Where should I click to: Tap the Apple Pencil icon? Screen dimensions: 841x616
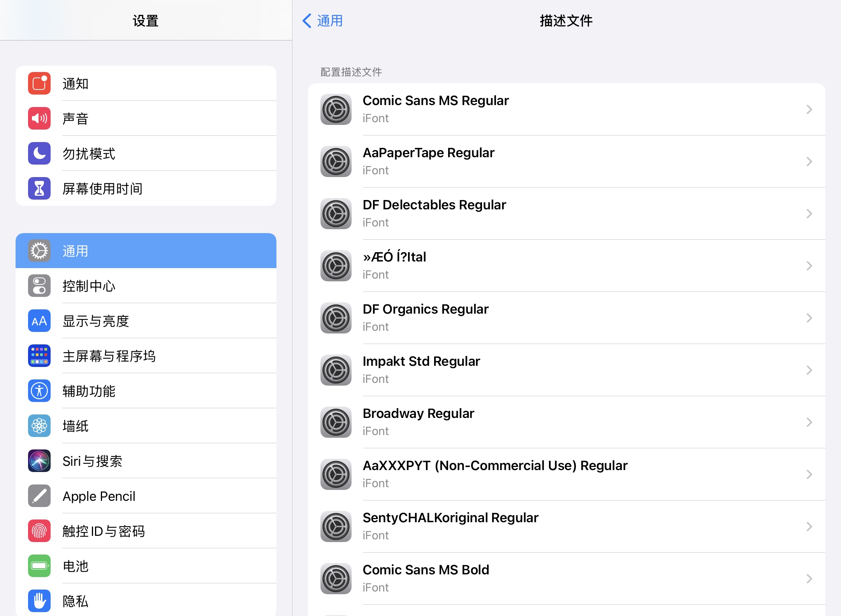39,496
